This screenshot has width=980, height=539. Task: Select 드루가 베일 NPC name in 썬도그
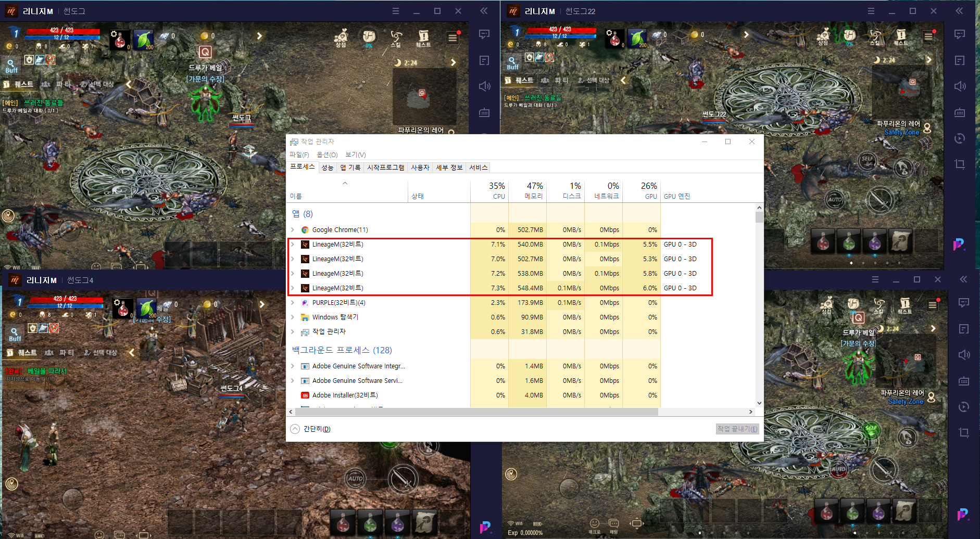pos(205,68)
